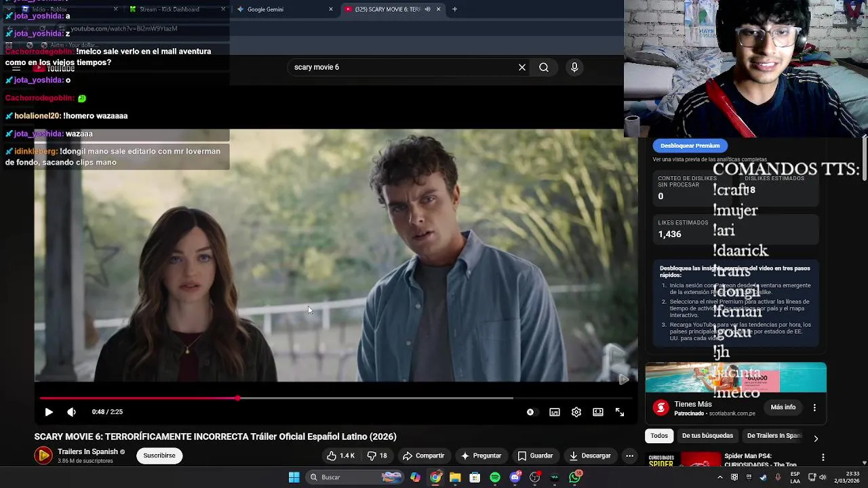Click the taskbar Buscar search box
Image resolution: width=868 pixels, height=488 pixels.
pyautogui.click(x=354, y=477)
